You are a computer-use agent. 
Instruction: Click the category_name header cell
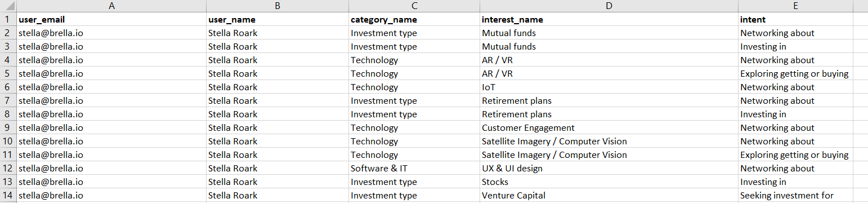pos(414,20)
